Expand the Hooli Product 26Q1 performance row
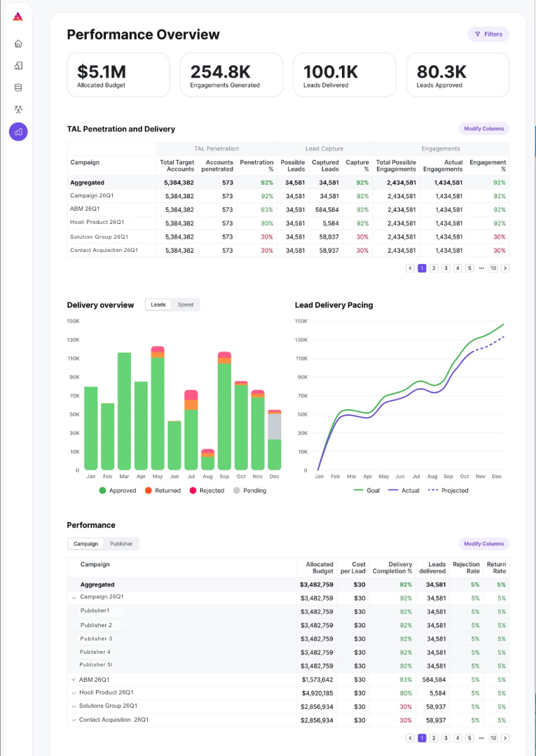Screen dimensions: 536x756 click(x=74, y=693)
